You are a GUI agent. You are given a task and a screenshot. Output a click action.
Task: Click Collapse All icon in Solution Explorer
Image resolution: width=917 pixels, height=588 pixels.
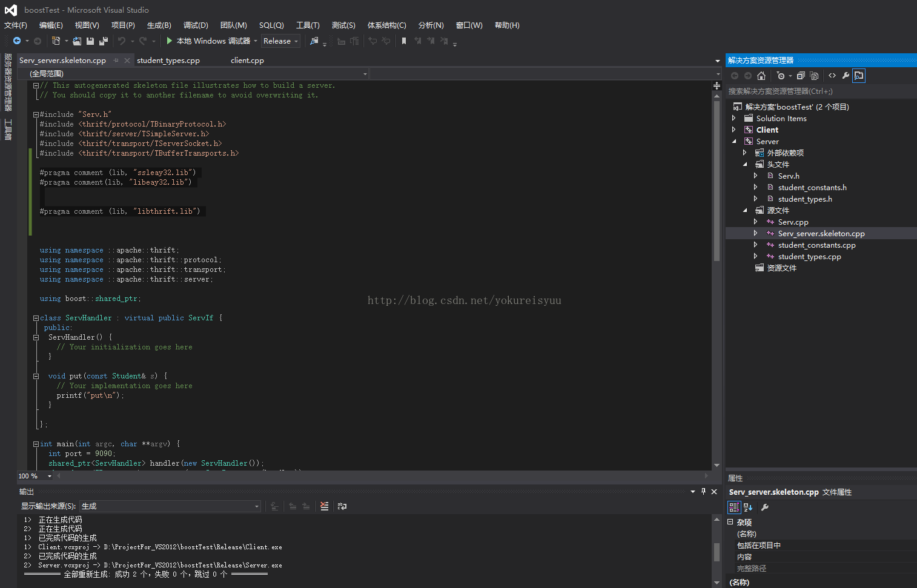point(801,76)
